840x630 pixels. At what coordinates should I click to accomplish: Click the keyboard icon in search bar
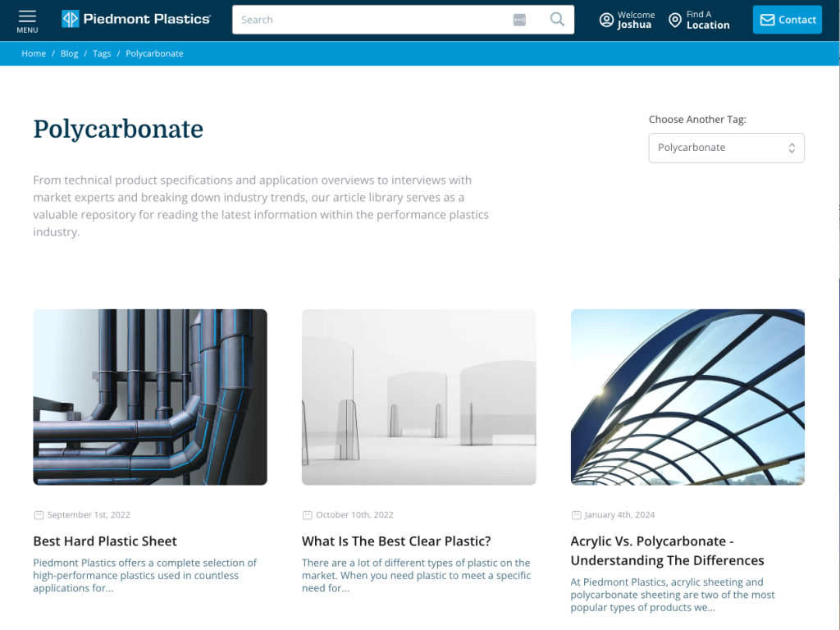519,20
